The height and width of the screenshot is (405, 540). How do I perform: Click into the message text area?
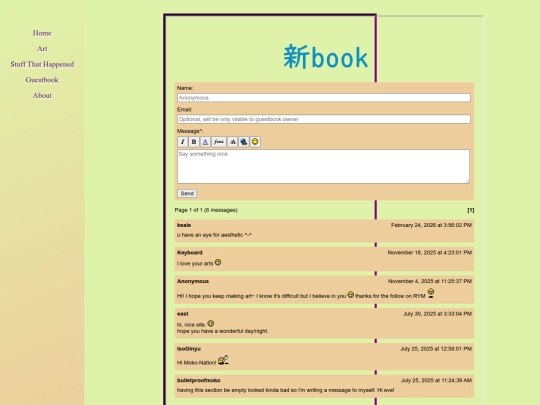(323, 166)
